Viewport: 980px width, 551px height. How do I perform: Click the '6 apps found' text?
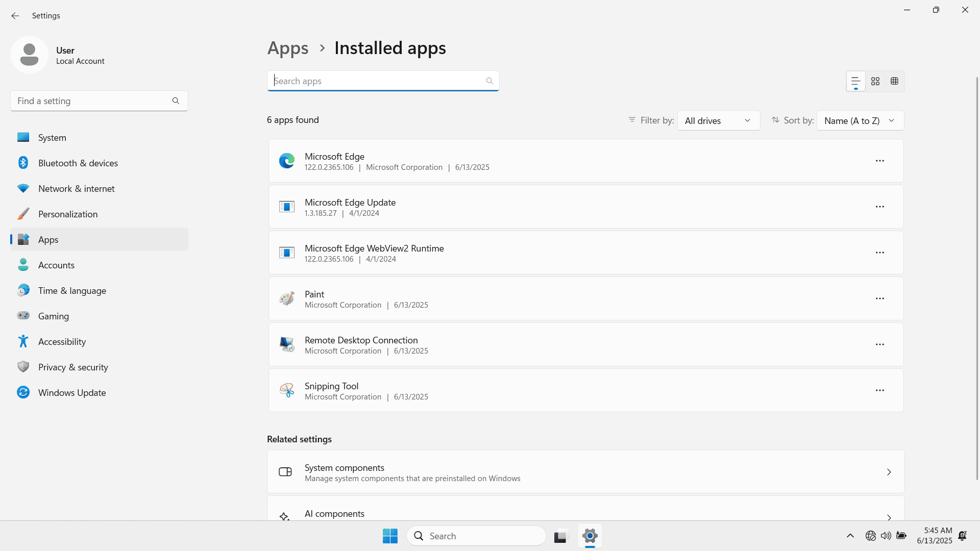coord(293,120)
